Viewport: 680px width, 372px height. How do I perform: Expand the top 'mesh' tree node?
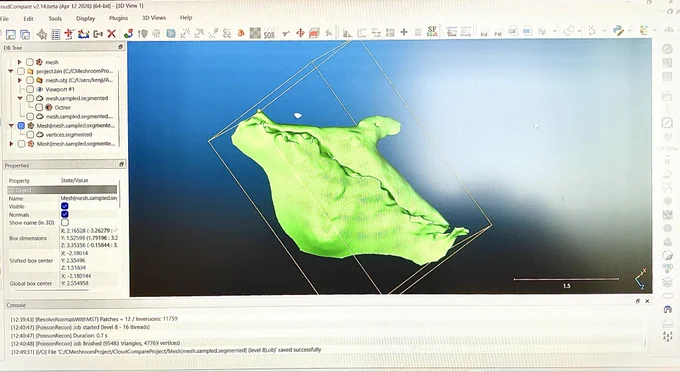[x=20, y=62]
